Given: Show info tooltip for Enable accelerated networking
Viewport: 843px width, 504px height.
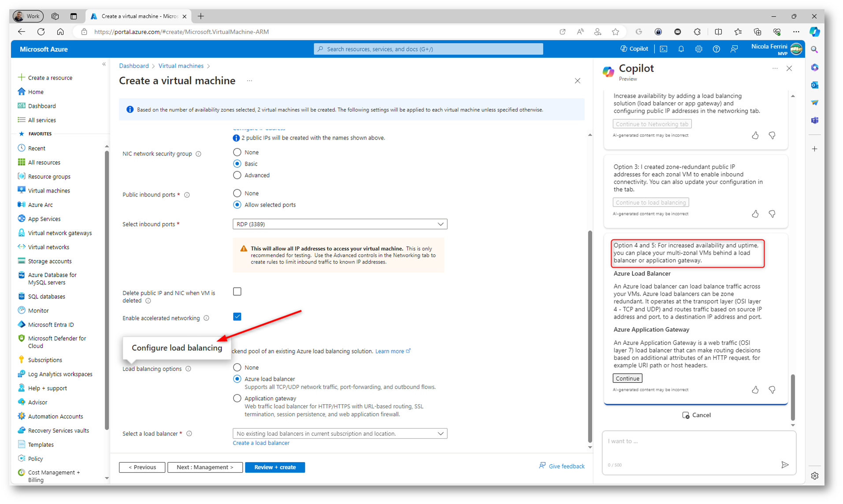Looking at the screenshot, I should (x=206, y=318).
